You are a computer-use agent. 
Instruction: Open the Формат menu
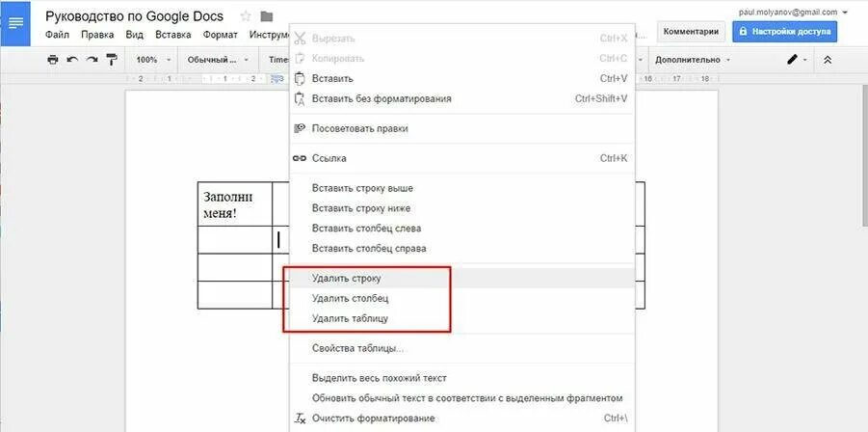(220, 35)
